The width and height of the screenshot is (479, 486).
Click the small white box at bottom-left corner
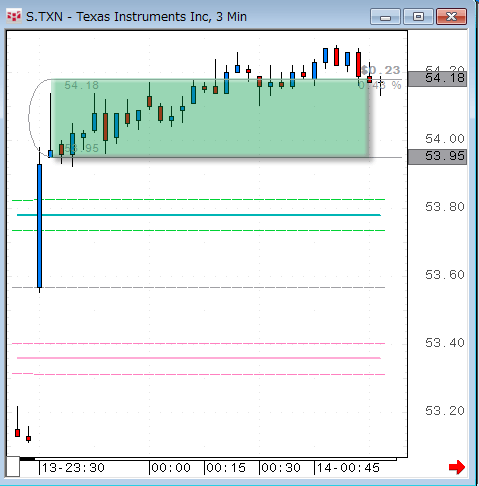[x=13, y=466]
